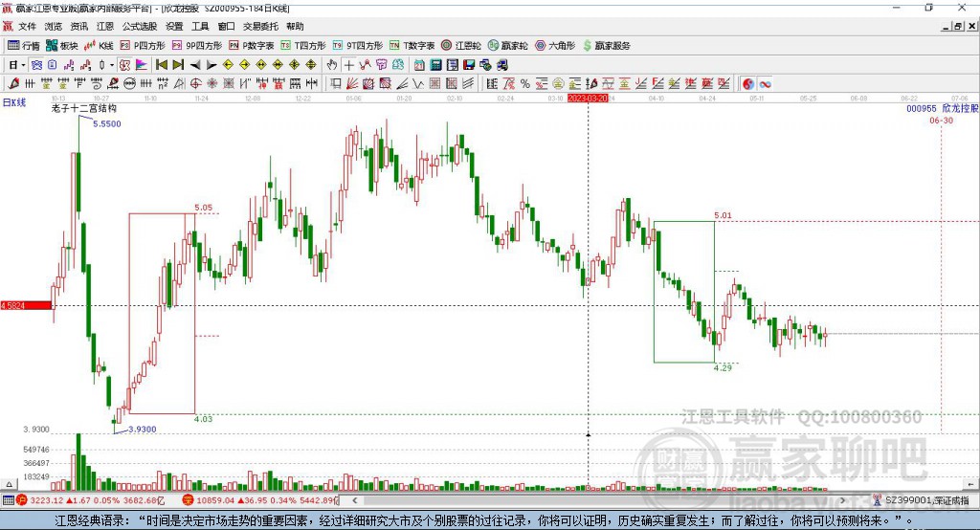
Task: Open the P四方形 tool
Action: point(143,46)
